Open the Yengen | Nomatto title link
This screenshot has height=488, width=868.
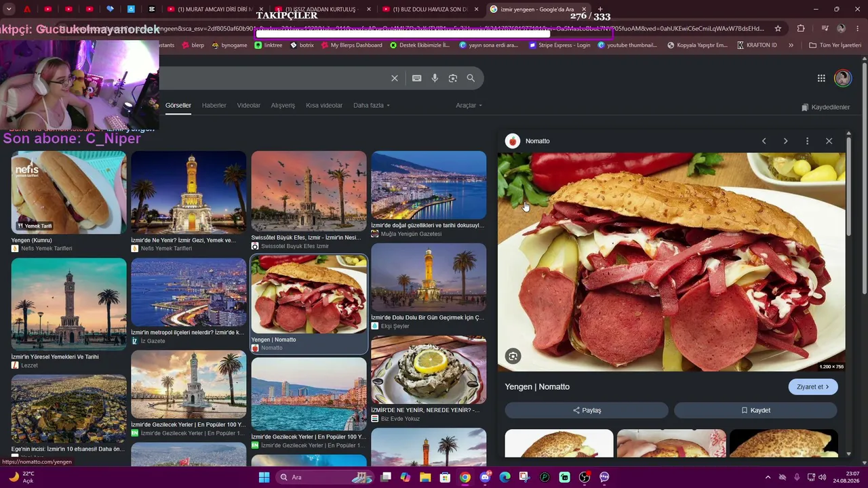(537, 387)
